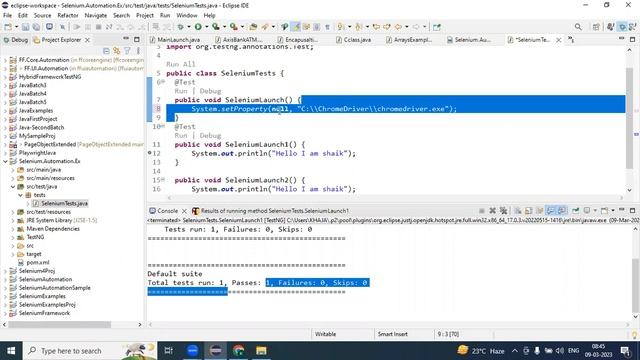
Task: Toggle Show Console on Standard Error
Action: (562, 211)
